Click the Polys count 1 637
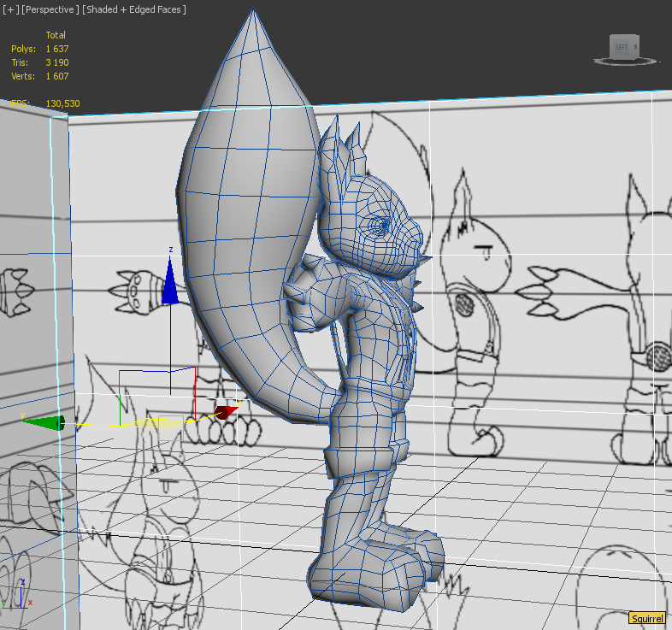This screenshot has height=630, width=672. (x=57, y=49)
